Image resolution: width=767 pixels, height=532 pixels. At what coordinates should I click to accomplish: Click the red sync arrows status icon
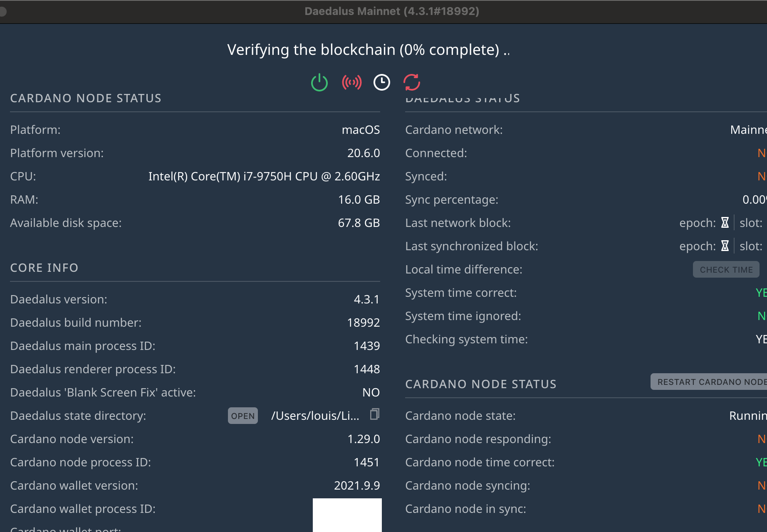coord(412,82)
